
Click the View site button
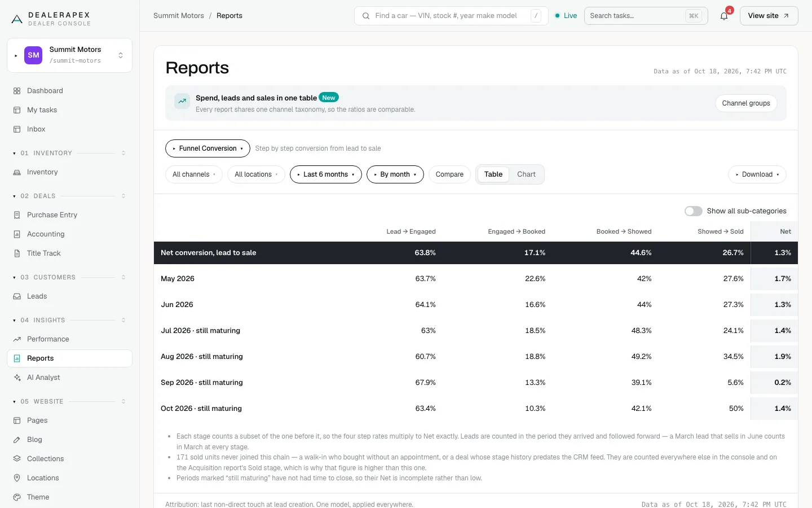769,16
